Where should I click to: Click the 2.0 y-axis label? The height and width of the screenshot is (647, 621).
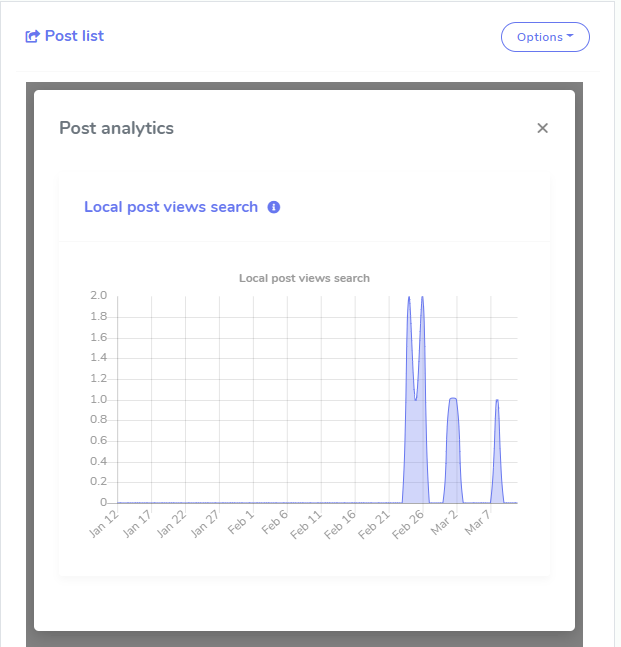98,296
